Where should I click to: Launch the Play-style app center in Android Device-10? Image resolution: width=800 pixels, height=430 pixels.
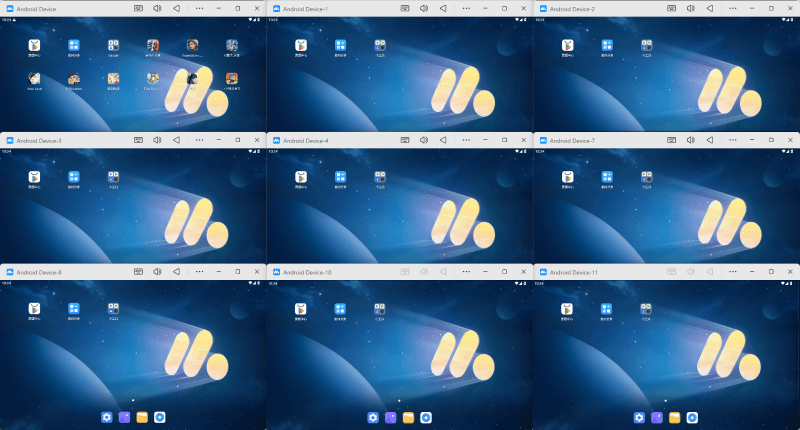301,309
